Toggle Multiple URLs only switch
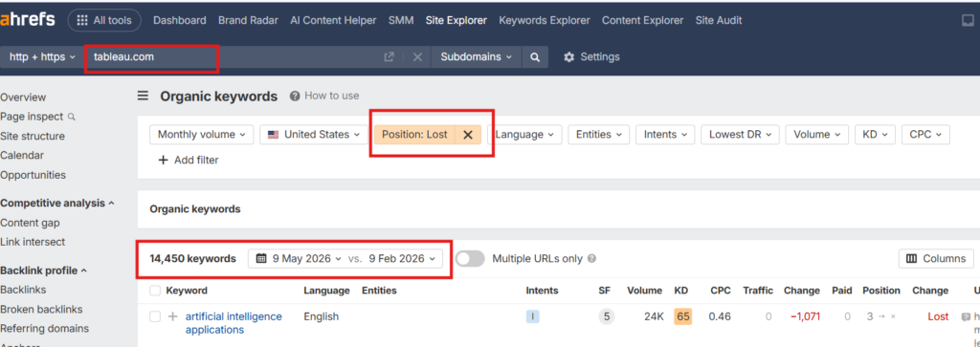Image resolution: width=980 pixels, height=347 pixels. (470, 258)
